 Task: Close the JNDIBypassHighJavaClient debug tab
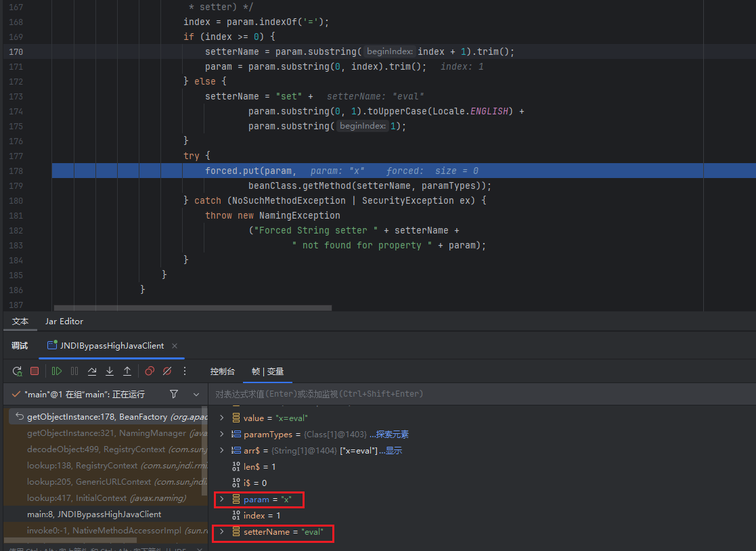click(x=175, y=346)
